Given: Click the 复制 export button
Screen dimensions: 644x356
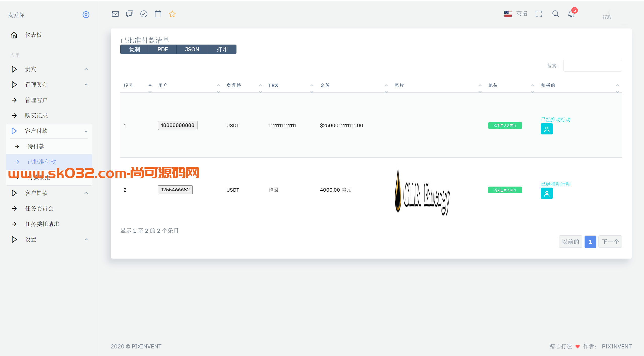Looking at the screenshot, I should tap(135, 49).
